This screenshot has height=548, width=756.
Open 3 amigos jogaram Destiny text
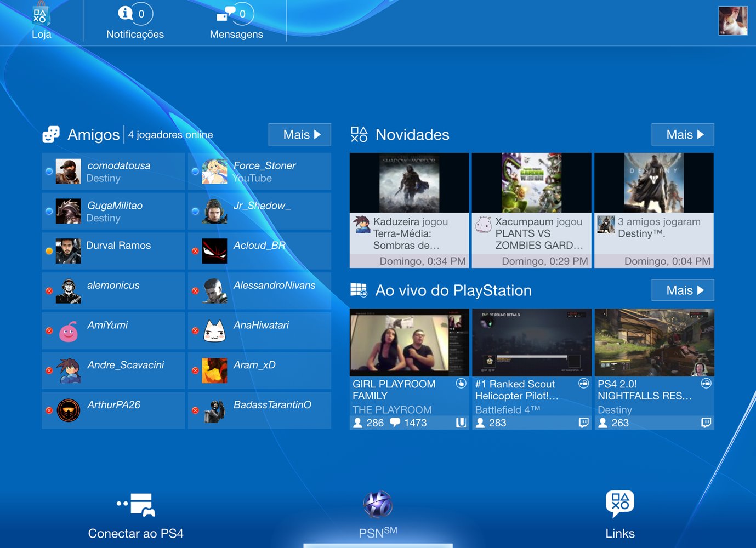(659, 227)
